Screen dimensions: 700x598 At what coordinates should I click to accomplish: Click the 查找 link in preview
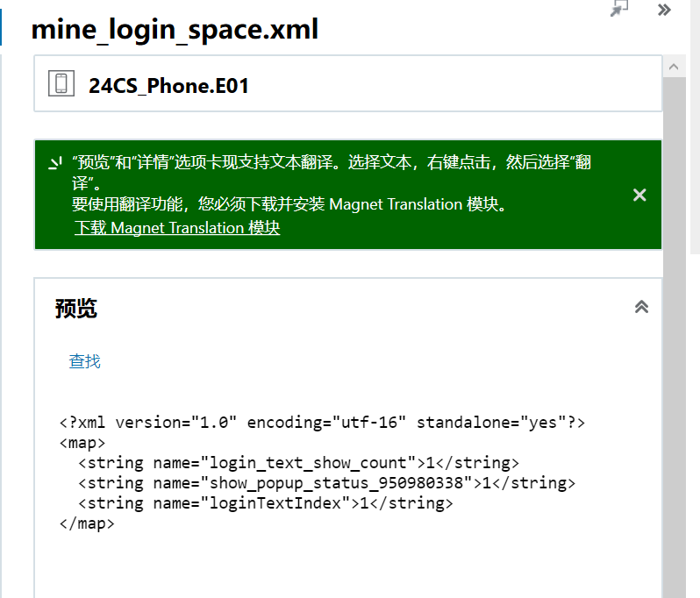coord(84,361)
